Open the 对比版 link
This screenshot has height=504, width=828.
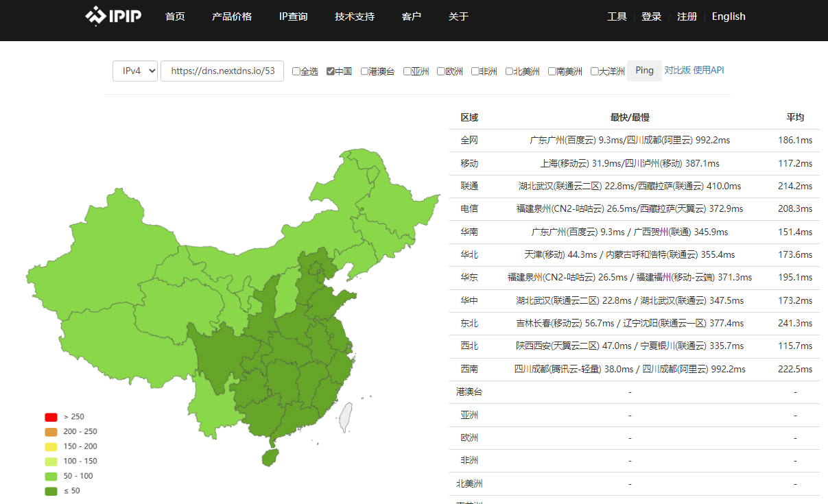677,70
